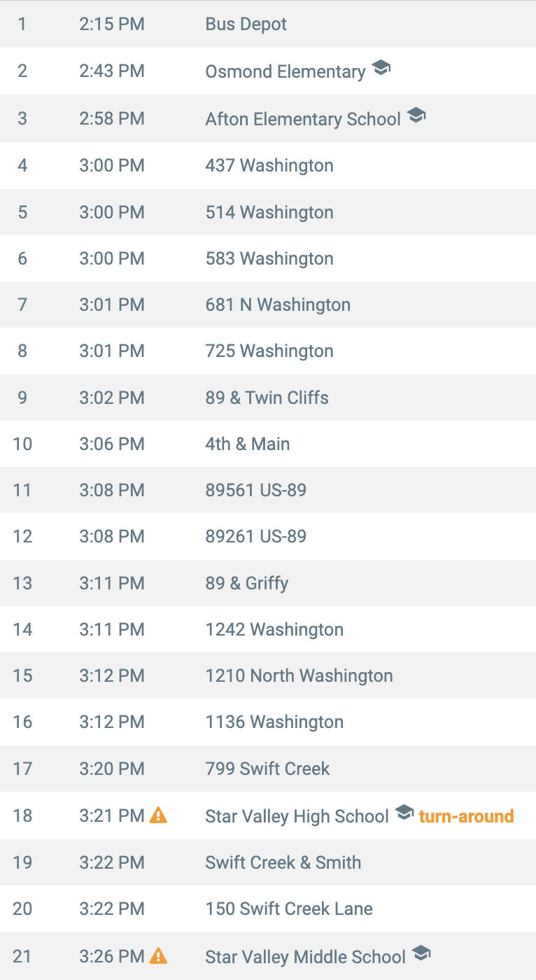Viewport: 536px width, 980px height.
Task: Select the 437 Washington stop
Action: [268, 165]
